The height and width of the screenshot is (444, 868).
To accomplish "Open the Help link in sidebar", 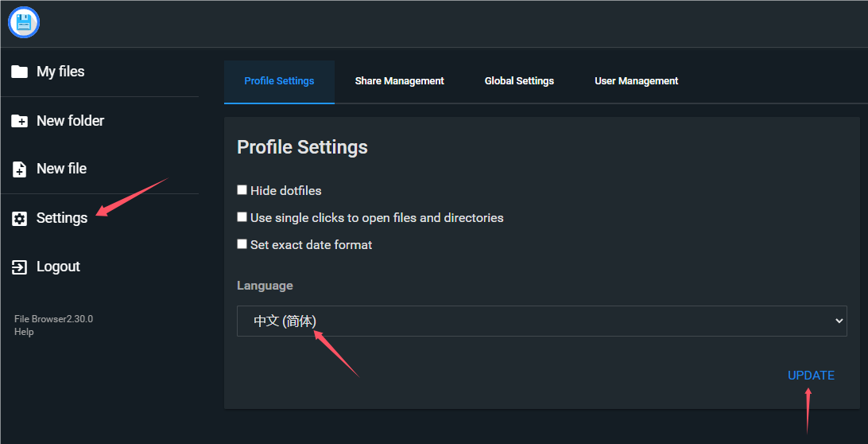I will pyautogui.click(x=24, y=332).
